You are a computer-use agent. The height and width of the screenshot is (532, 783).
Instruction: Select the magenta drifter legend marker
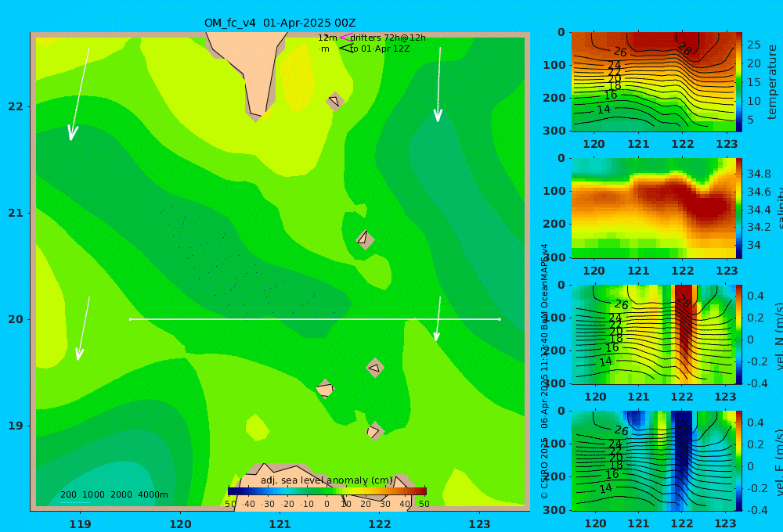(x=345, y=37)
